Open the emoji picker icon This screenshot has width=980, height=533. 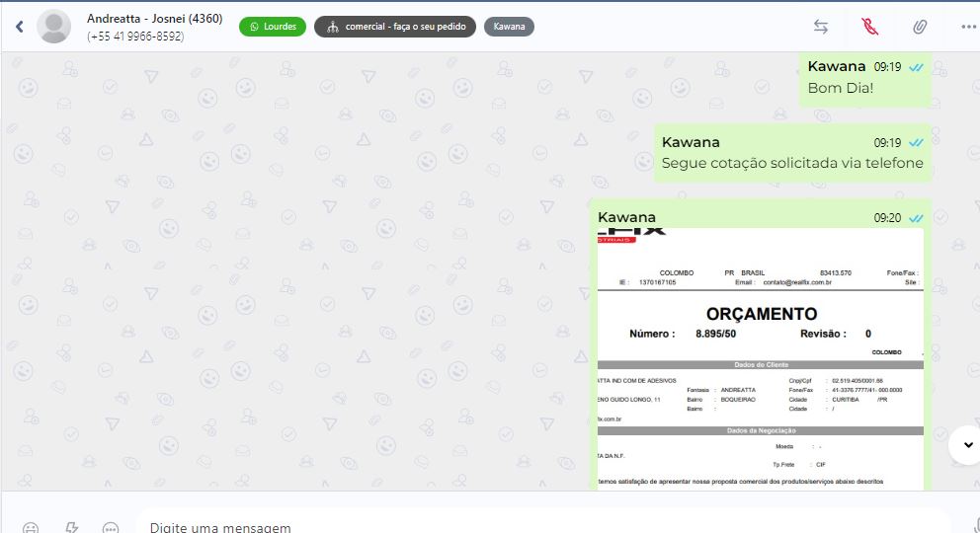click(x=32, y=527)
